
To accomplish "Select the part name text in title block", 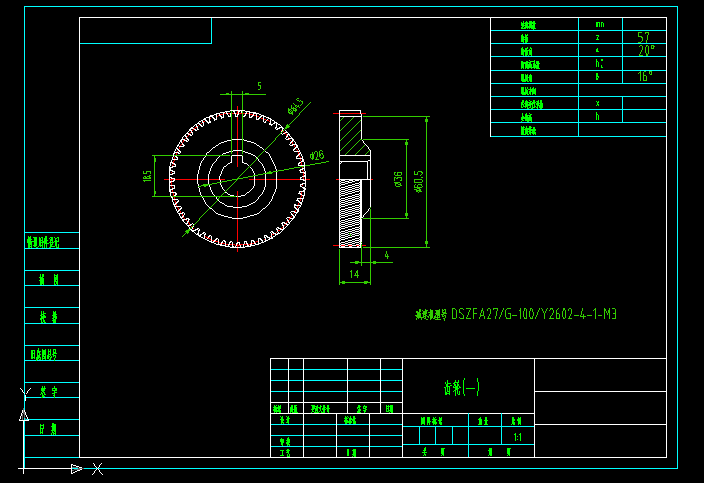I will point(462,387).
